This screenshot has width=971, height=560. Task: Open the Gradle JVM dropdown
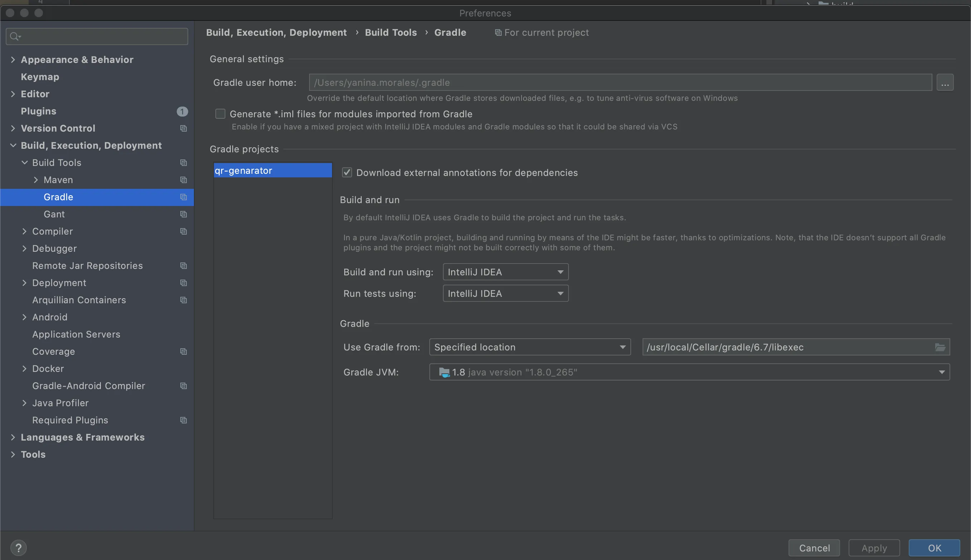point(689,372)
